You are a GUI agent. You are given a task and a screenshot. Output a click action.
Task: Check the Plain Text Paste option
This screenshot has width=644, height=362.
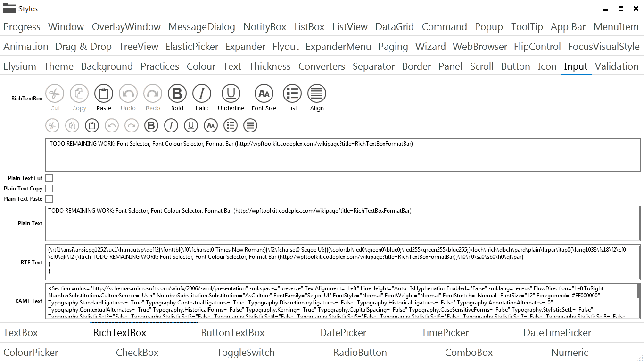pos(49,198)
